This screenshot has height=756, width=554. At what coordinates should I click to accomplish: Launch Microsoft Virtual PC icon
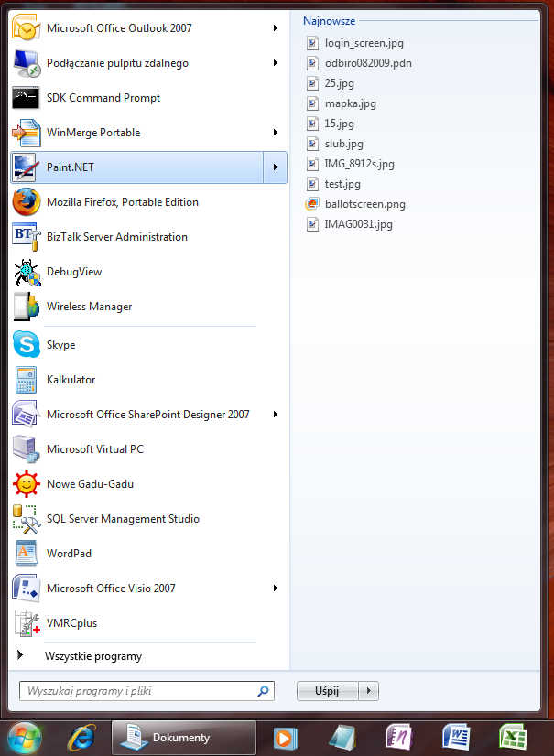click(x=26, y=448)
